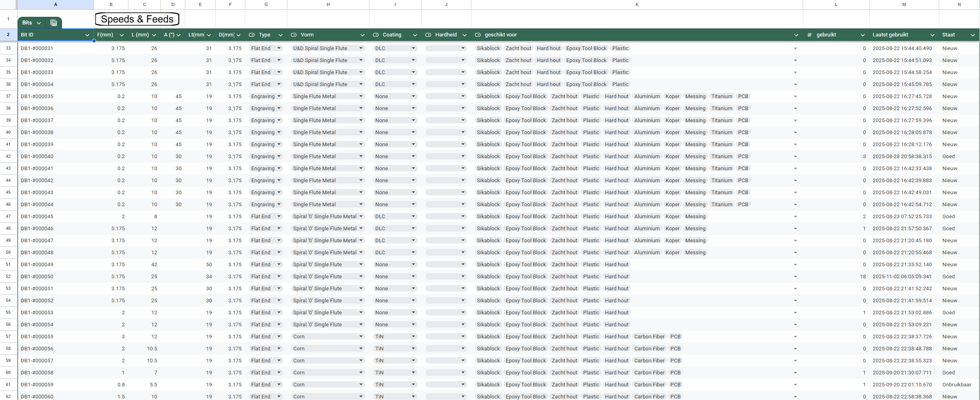The image size is (980, 400).
Task: Click the table view icon beside Bits
Action: [x=54, y=23]
